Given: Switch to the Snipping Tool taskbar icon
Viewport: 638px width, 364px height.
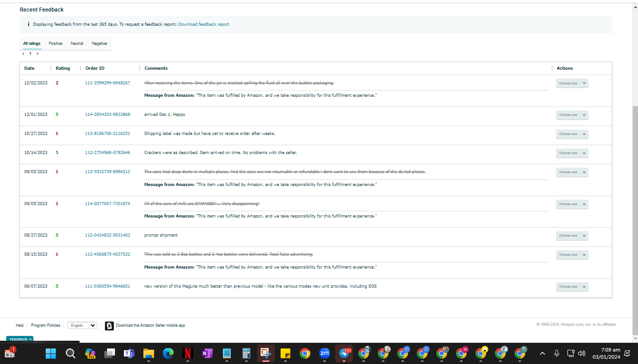Looking at the screenshot, I should pyautogui.click(x=266, y=353).
